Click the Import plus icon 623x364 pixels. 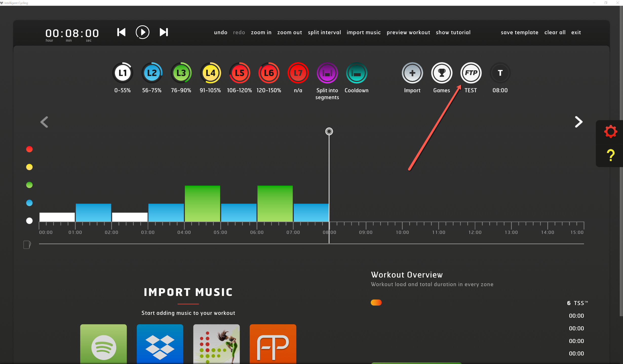[x=412, y=73]
